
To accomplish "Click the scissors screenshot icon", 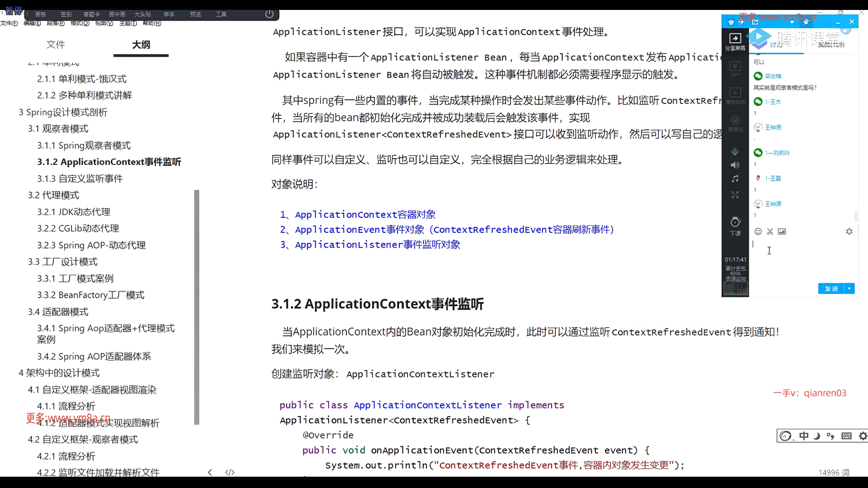I will point(770,231).
